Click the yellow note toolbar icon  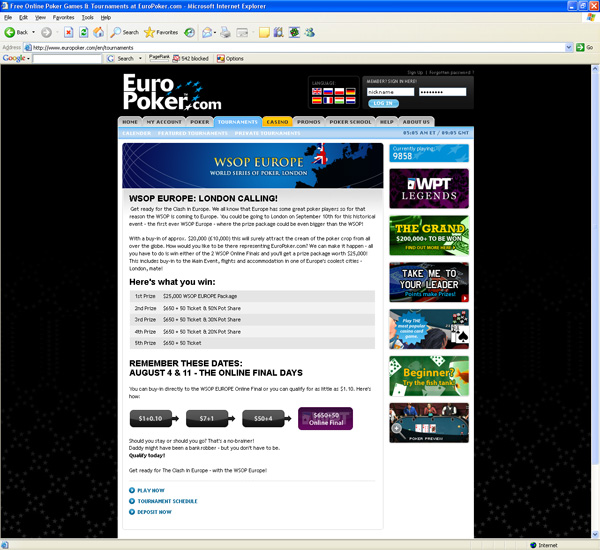(x=264, y=33)
